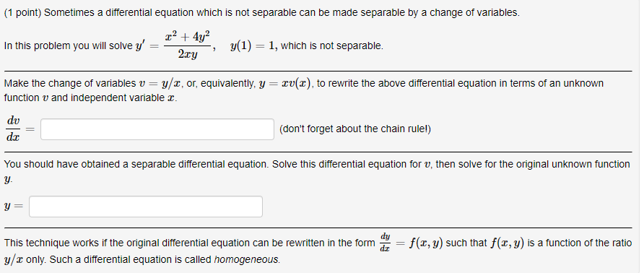Click the (1 point) label
Viewport: 644px width, 273px height.
pyautogui.click(x=22, y=13)
